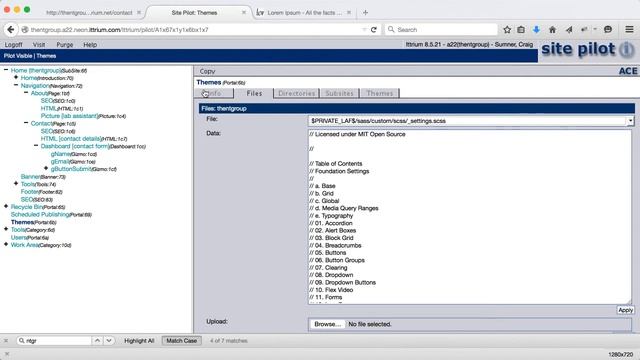This screenshot has height=360, width=640.
Task: Go to the browser home icon
Action: click(x=552, y=29)
